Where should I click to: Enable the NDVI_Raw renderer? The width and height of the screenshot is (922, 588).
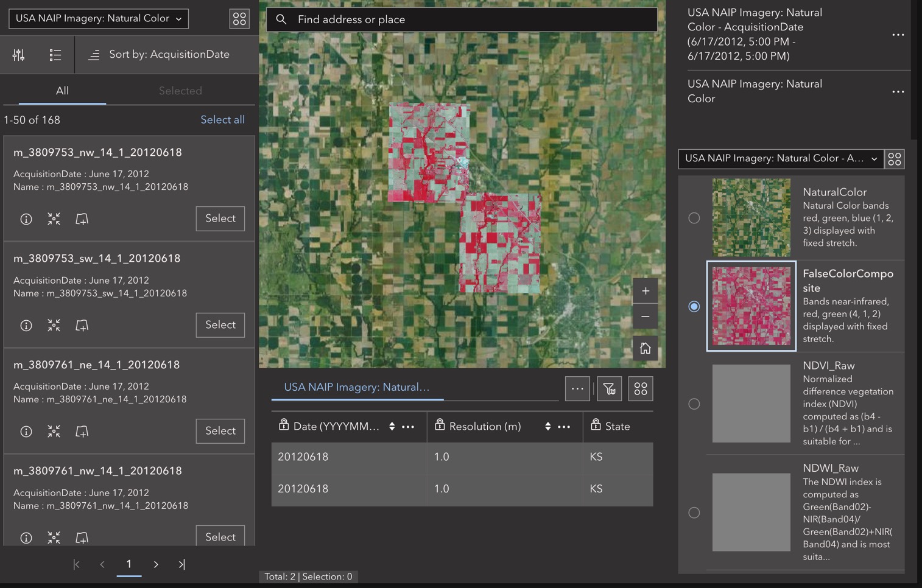point(694,404)
